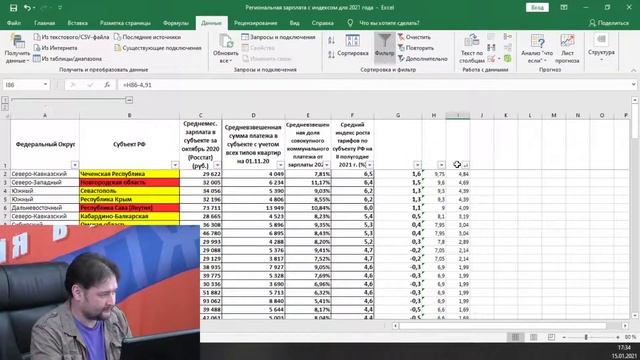Choose Из текстового/CSV-файла import

coord(71,37)
